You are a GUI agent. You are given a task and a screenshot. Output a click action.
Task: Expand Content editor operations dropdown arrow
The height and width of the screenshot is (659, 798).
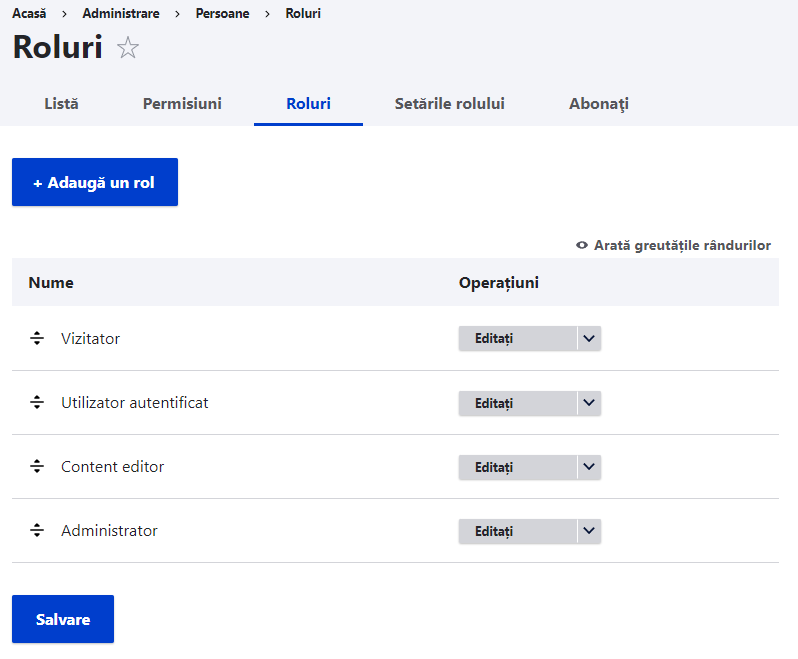589,467
